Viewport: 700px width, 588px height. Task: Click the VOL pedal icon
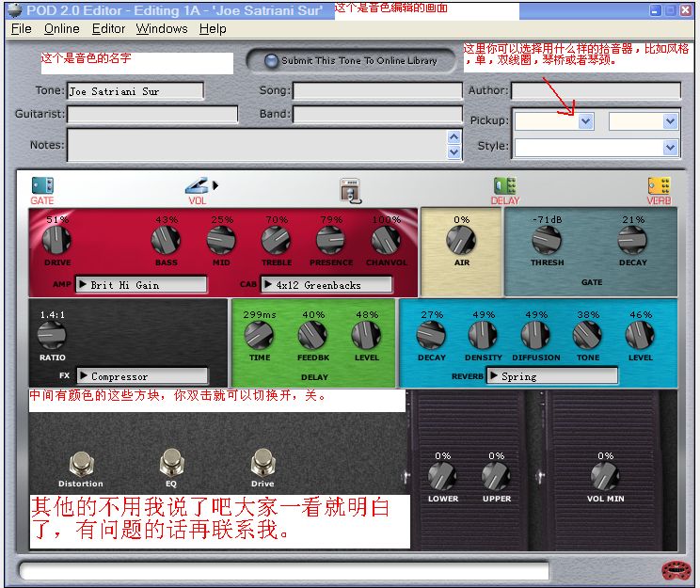click(x=197, y=185)
